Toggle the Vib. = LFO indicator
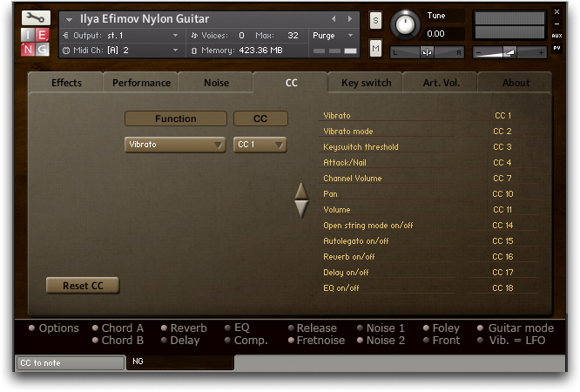 pyautogui.click(x=480, y=340)
